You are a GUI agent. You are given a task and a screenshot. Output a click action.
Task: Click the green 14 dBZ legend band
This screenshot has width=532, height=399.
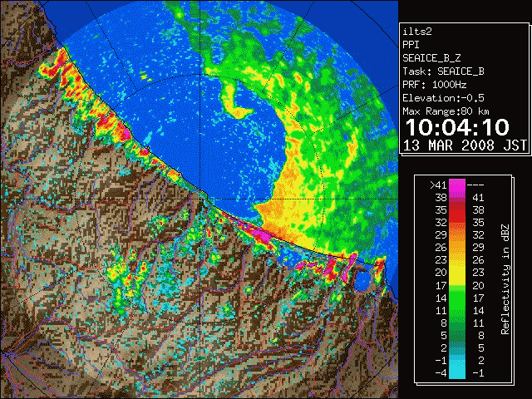click(x=457, y=298)
